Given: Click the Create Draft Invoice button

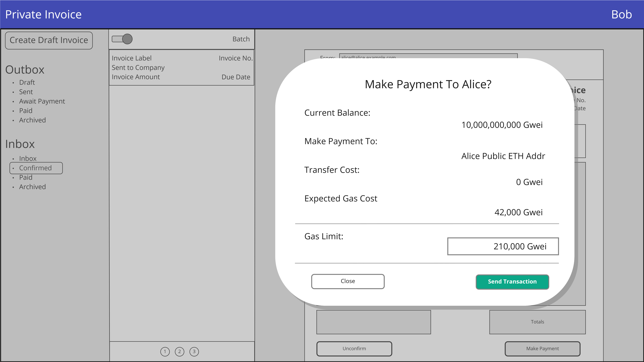Looking at the screenshot, I should click(49, 40).
